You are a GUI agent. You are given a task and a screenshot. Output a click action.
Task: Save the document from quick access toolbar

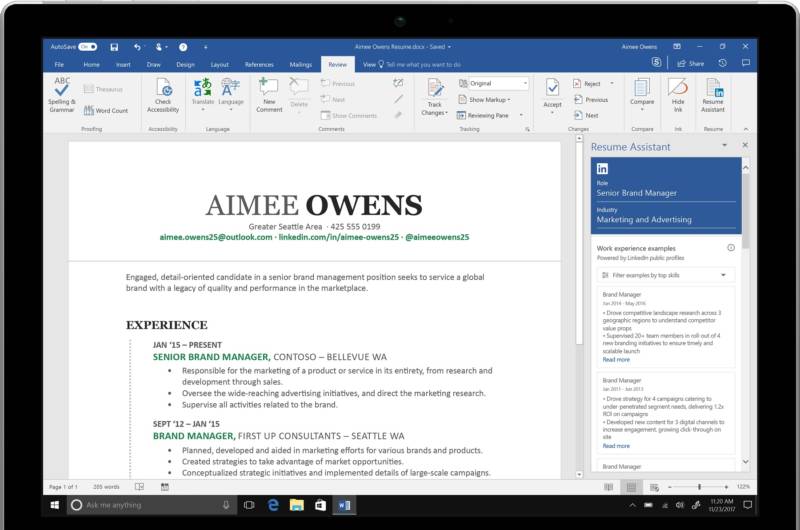(x=114, y=47)
